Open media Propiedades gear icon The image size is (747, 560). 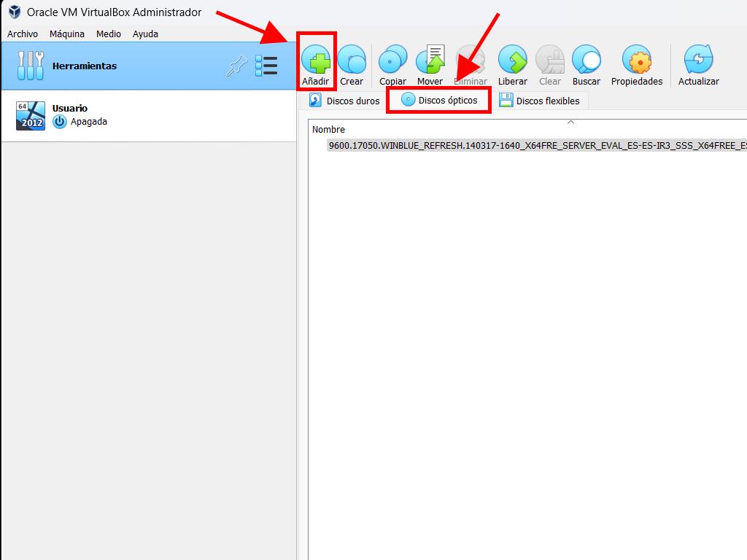636,60
